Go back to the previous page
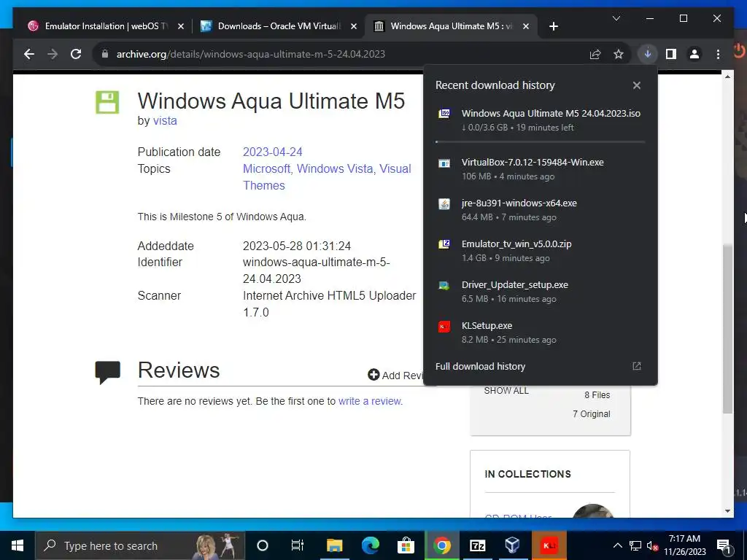 [29, 54]
